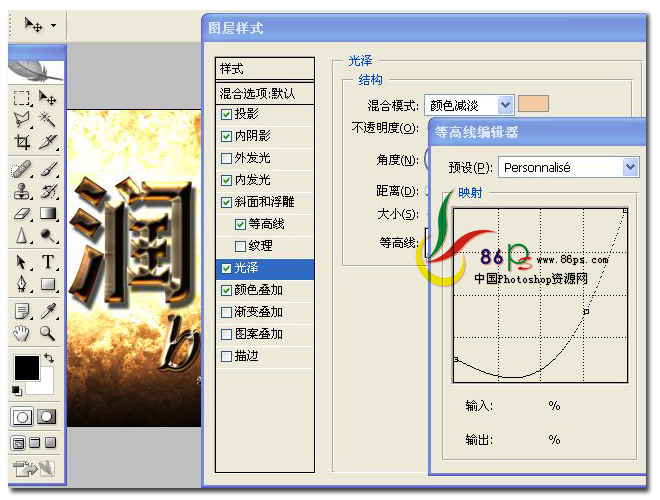660x500 pixels.
Task: Select the Path Selection tool
Action: [x=21, y=262]
